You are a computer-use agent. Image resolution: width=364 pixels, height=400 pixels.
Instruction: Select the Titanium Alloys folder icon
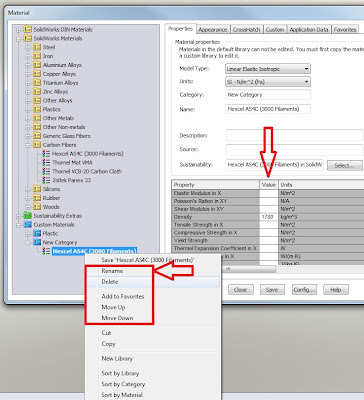[37, 83]
